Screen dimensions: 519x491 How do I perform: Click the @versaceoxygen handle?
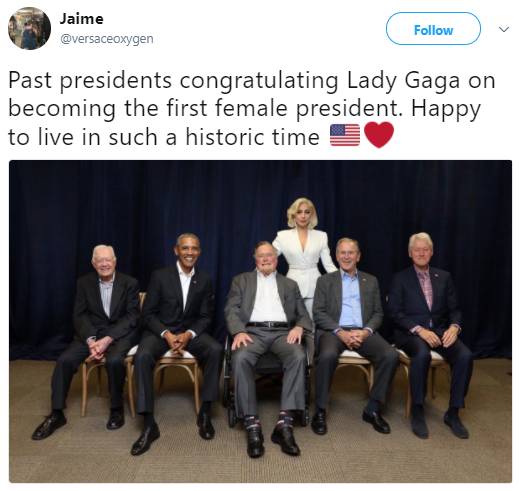click(x=107, y=39)
